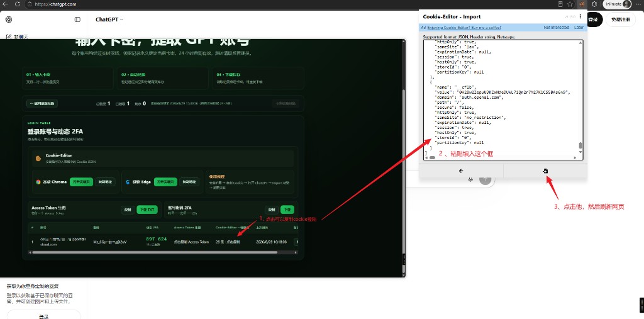The height and width of the screenshot is (319, 644).
Task: Open the InPrivate profile menu
Action: pyautogui.click(x=617, y=4)
